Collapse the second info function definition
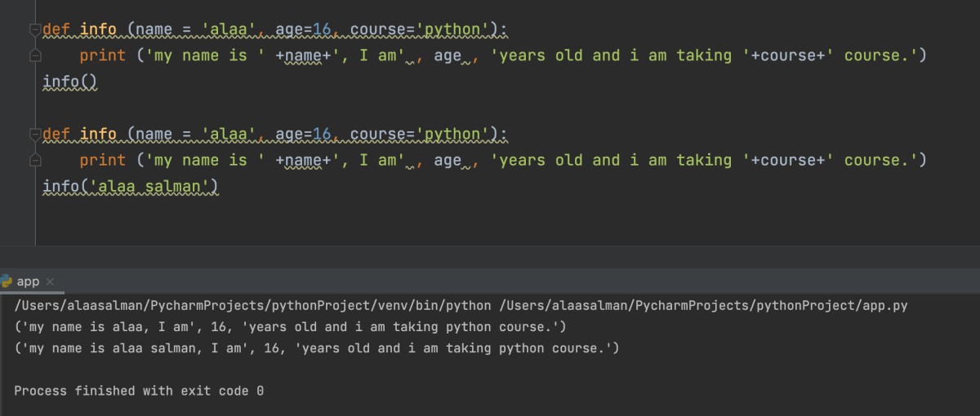This screenshot has height=416, width=980. (35, 135)
